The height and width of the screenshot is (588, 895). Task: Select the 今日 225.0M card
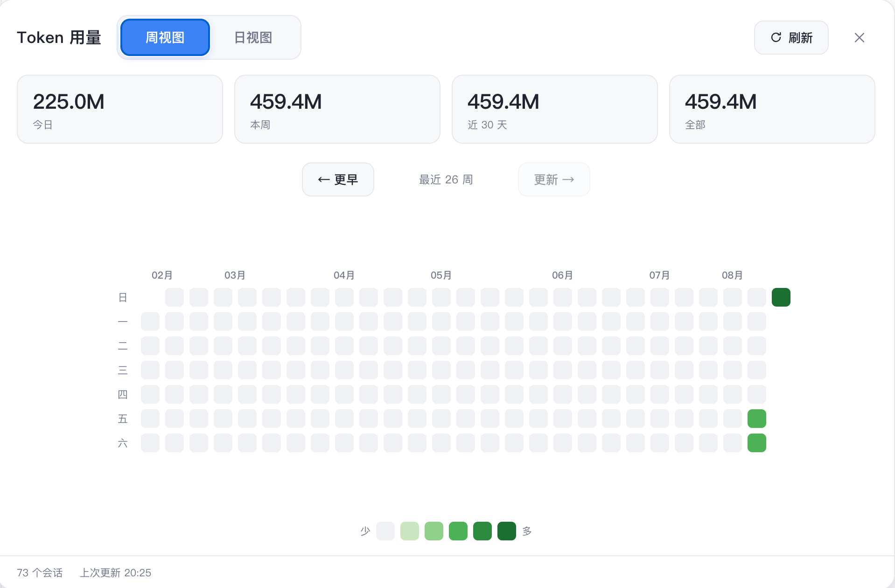pos(120,109)
